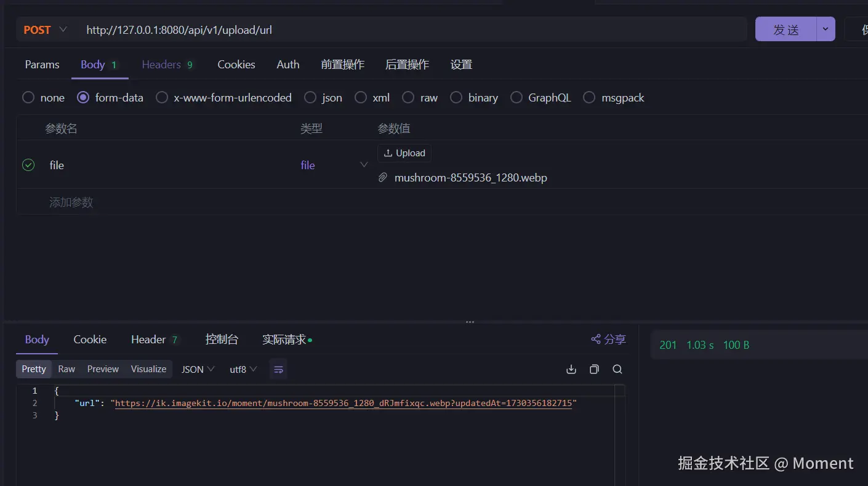This screenshot has width=868, height=486.
Task: Select the json body type
Action: (x=310, y=97)
